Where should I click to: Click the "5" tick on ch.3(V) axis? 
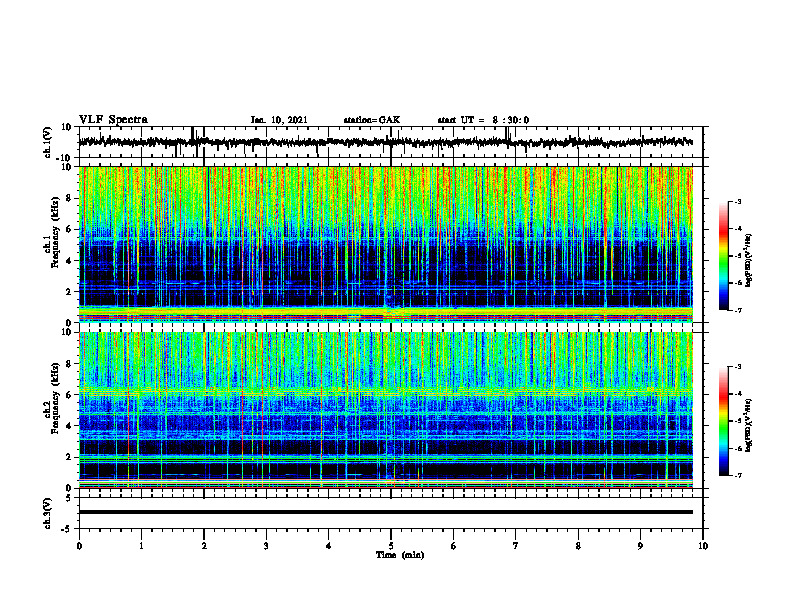pos(70,498)
